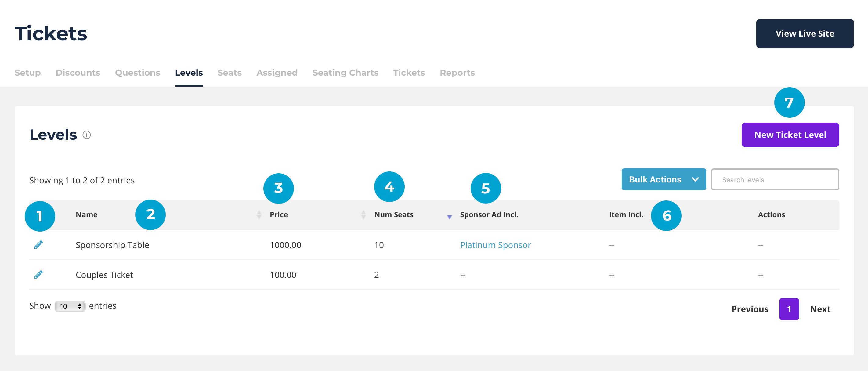This screenshot has width=868, height=371.
Task: Edit the Sponsorship Table level pencil icon
Action: [38, 245]
